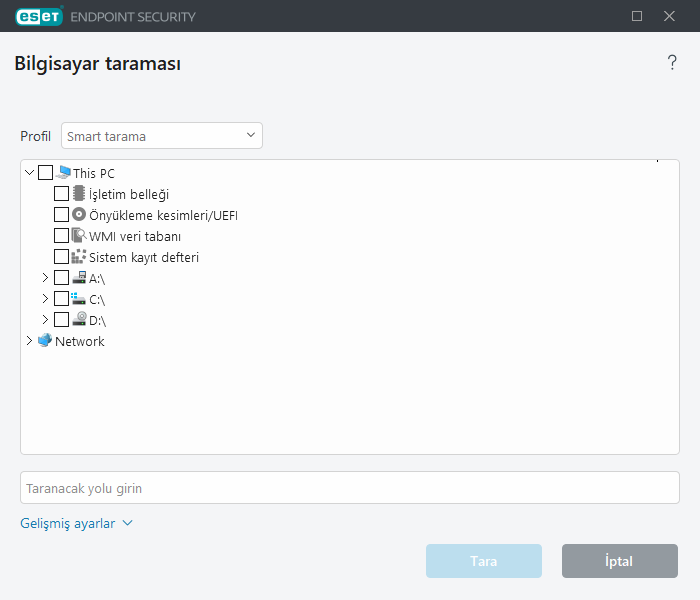Collapse the This PC tree node
700x600 pixels.
point(29,173)
